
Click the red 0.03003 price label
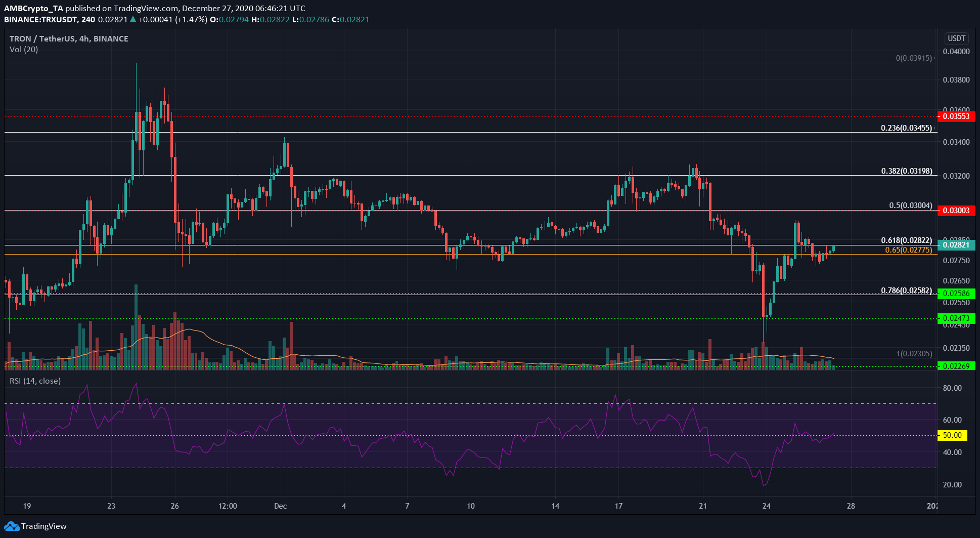point(956,210)
